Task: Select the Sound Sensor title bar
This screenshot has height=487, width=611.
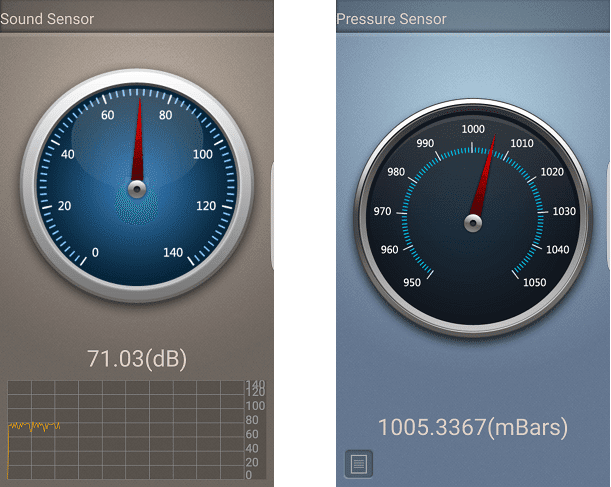Action: point(137,17)
